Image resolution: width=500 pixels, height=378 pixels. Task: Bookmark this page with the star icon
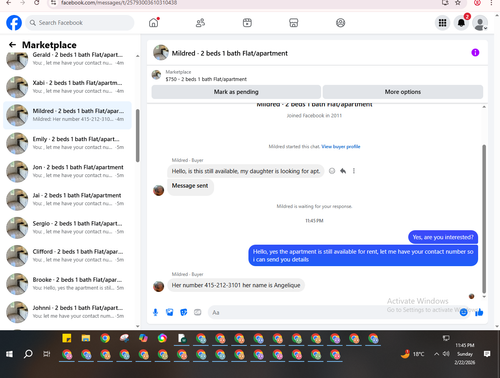coord(458,3)
